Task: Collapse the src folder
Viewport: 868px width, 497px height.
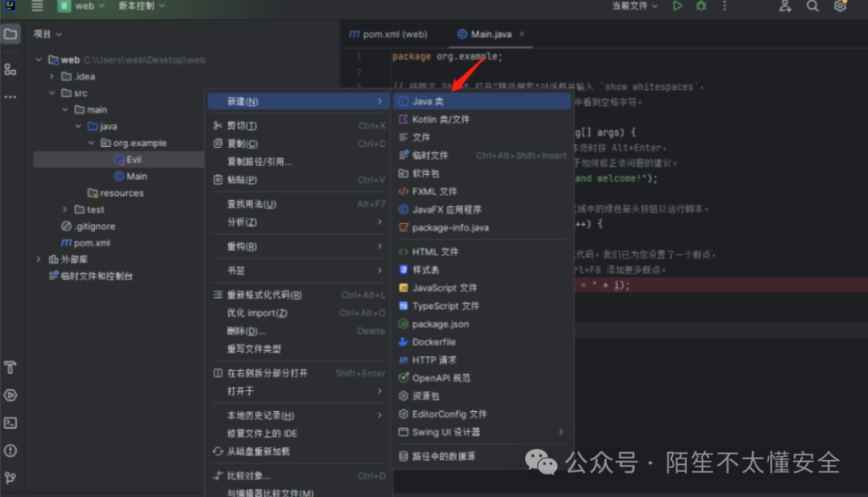Action: 50,92
